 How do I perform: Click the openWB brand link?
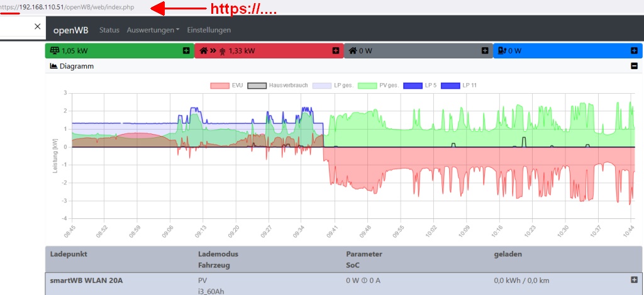[x=70, y=30]
